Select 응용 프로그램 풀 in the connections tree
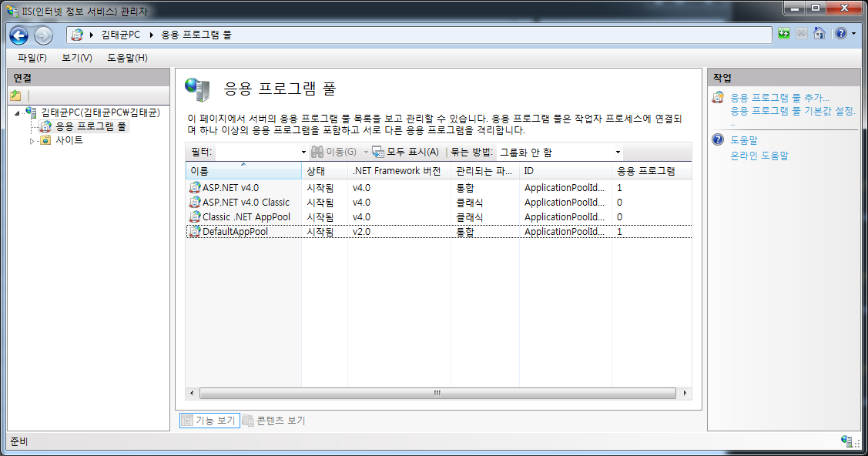868x456 pixels. pos(91,126)
